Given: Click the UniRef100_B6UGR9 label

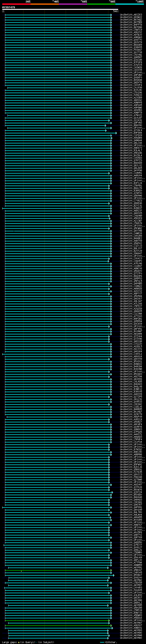Looking at the screenshot, I should 131,45.
